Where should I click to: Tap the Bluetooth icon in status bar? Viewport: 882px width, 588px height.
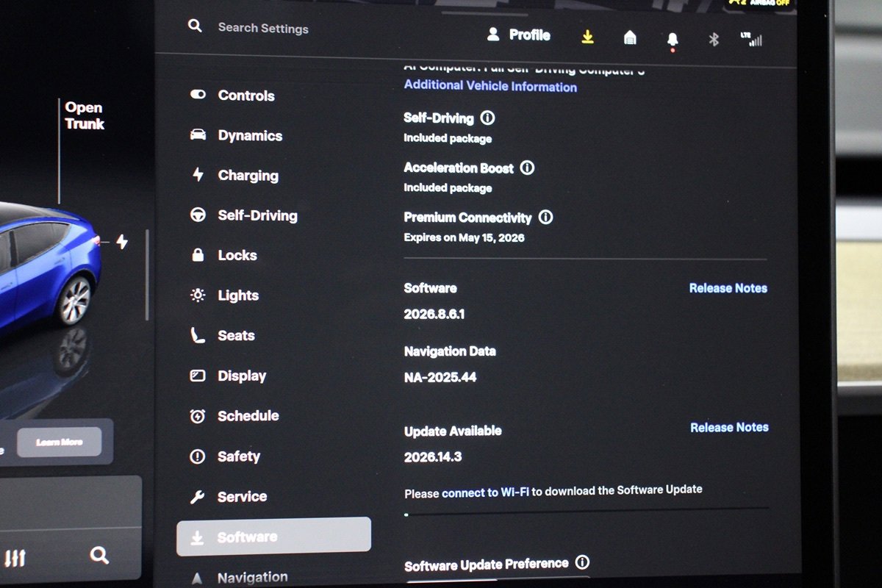[714, 39]
